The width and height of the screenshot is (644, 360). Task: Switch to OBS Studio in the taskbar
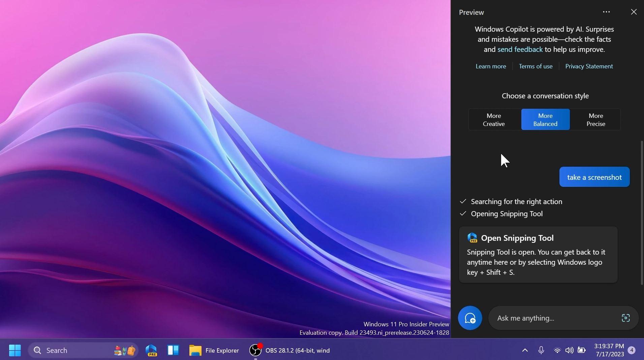click(289, 350)
